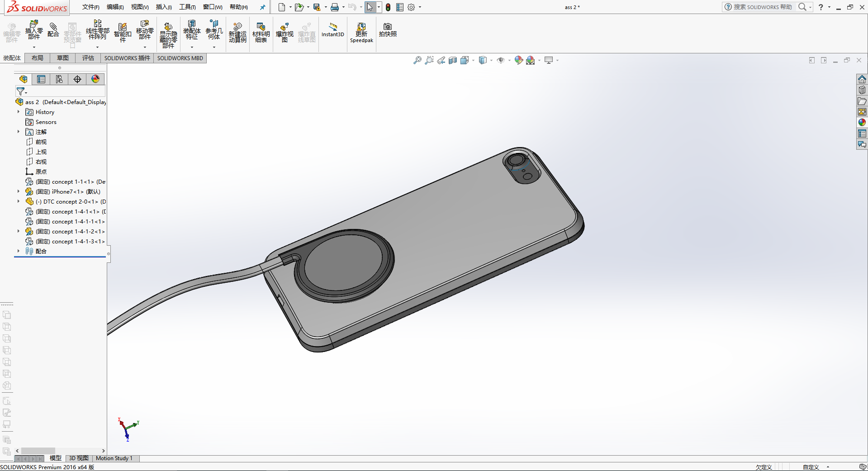This screenshot has height=471, width=868.
Task: Open the Display Style dropdown
Action: click(x=491, y=60)
